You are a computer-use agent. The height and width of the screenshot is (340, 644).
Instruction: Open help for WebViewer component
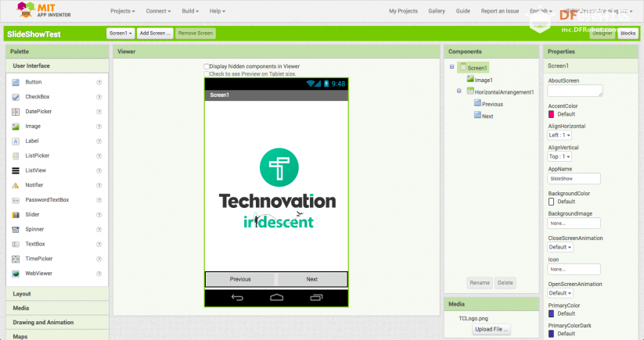pyautogui.click(x=99, y=274)
